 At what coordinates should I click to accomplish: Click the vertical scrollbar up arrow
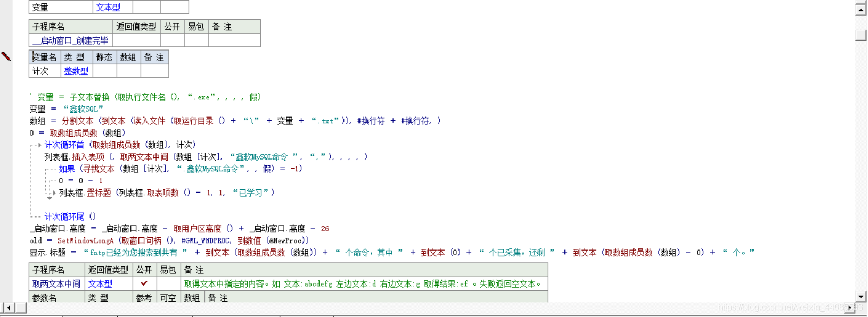[861, 9]
